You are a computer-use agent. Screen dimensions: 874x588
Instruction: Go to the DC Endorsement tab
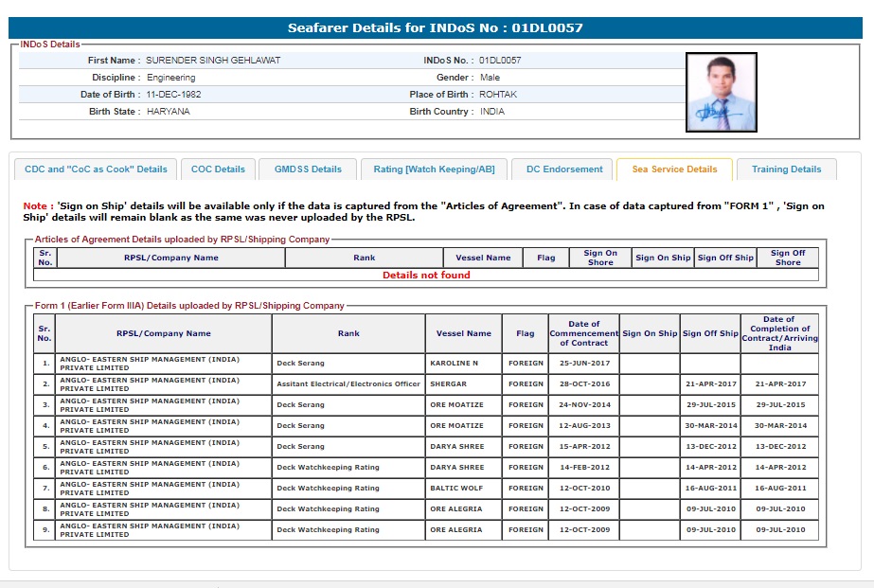point(564,169)
